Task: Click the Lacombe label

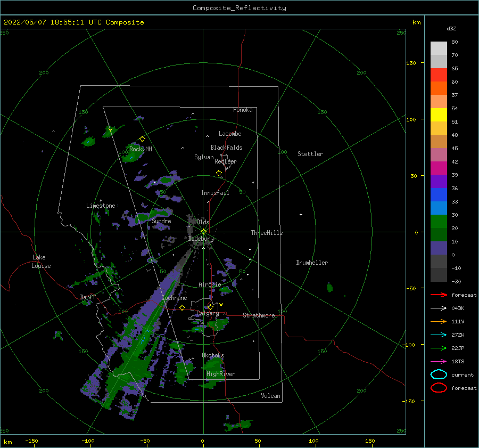Action: click(x=230, y=134)
